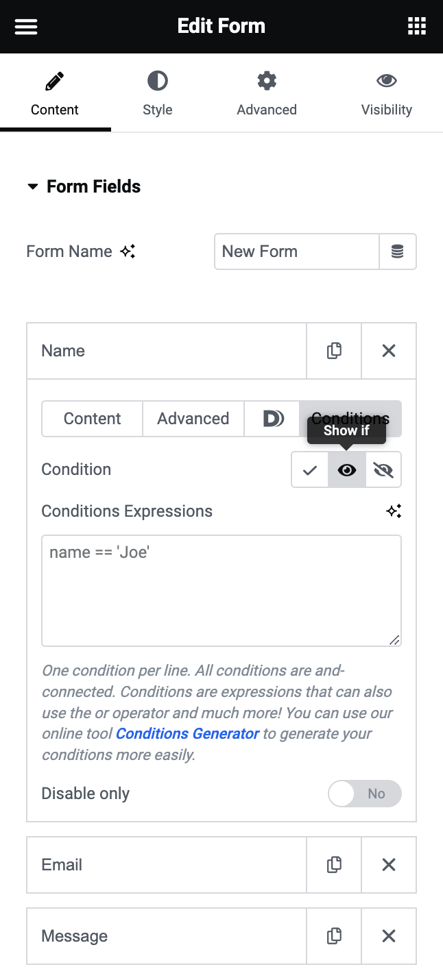Enable the Disable only switch

pos(364,793)
